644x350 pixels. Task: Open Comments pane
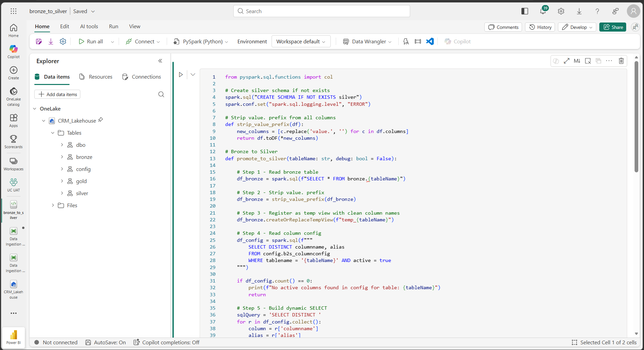click(503, 27)
